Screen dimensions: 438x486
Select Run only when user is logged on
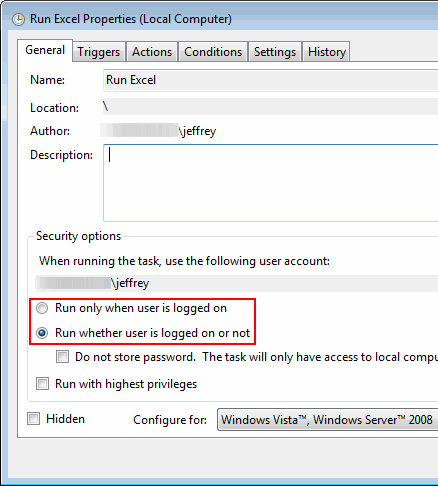pyautogui.click(x=42, y=308)
